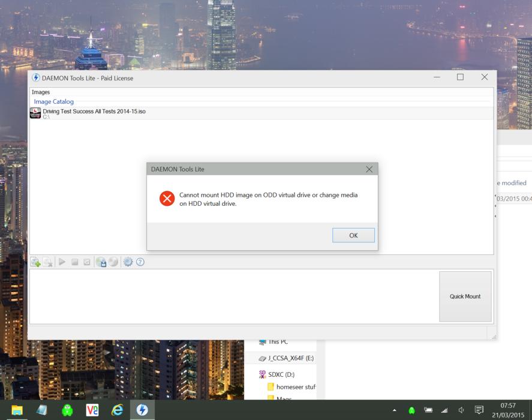Click the Add SCSI virtual drive icon
532x420 pixels.
113,262
